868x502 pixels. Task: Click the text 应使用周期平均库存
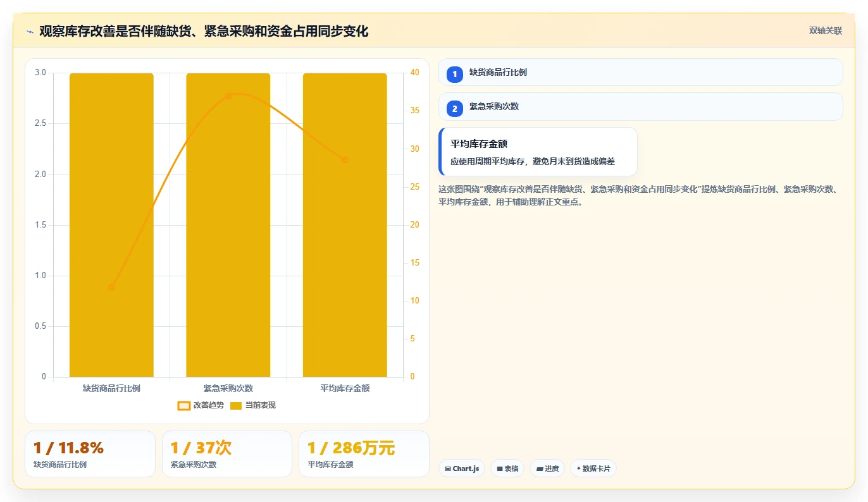pyautogui.click(x=533, y=161)
